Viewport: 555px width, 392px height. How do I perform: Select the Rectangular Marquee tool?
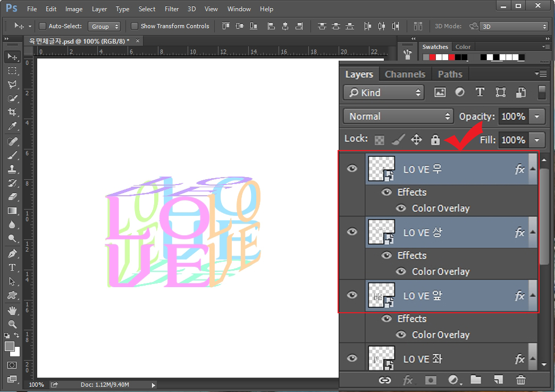pyautogui.click(x=12, y=70)
